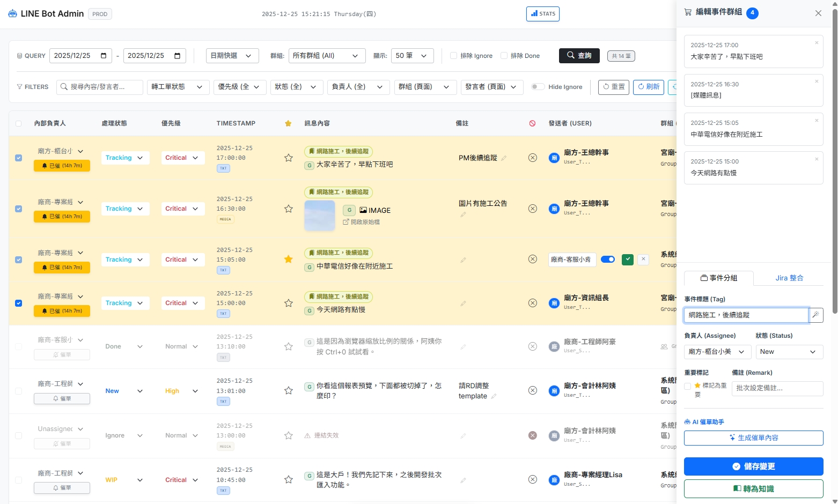Open the Tracking status dropdown on first row
This screenshot has height=504, width=838.
tap(125, 158)
